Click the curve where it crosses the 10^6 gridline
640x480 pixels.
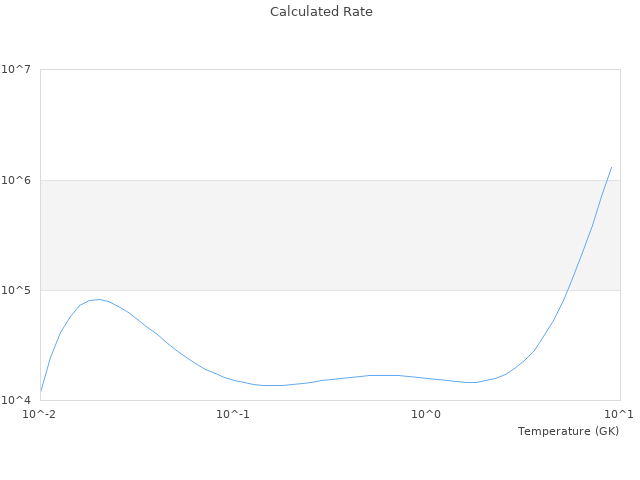tap(604, 180)
